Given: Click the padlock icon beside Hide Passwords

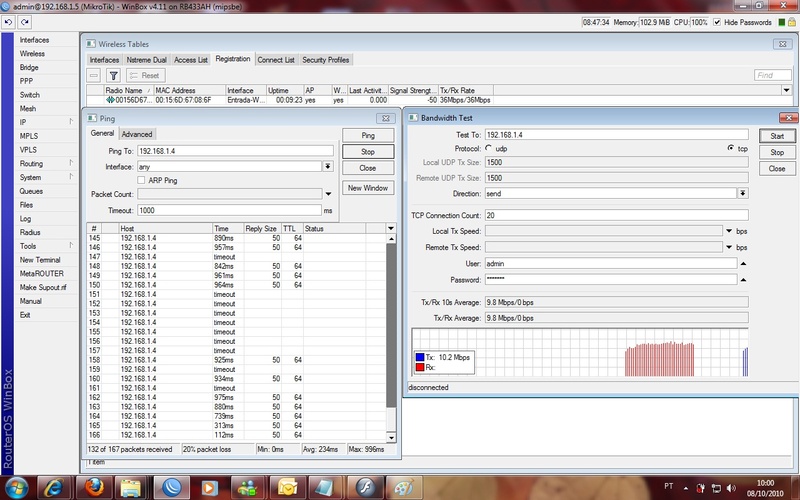Looking at the screenshot, I should coord(791,22).
